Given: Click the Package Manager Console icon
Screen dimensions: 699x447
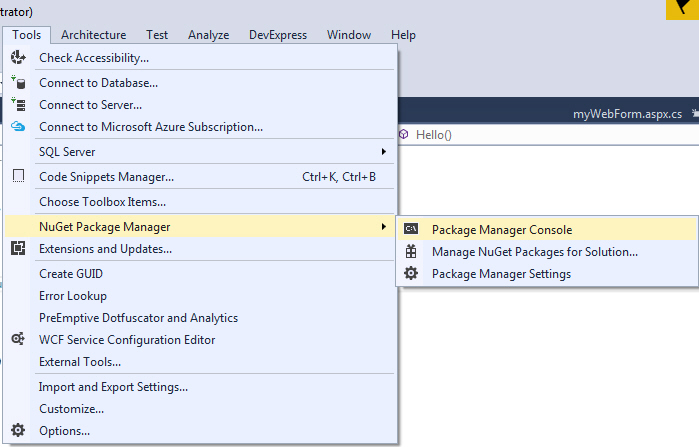Looking at the screenshot, I should pos(410,229).
